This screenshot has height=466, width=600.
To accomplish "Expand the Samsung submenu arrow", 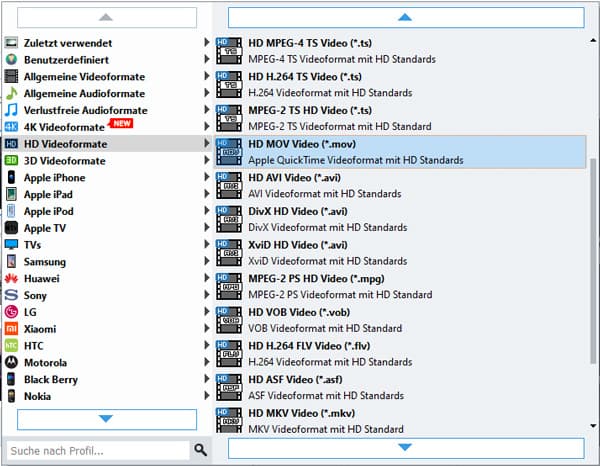I will pyautogui.click(x=207, y=261).
